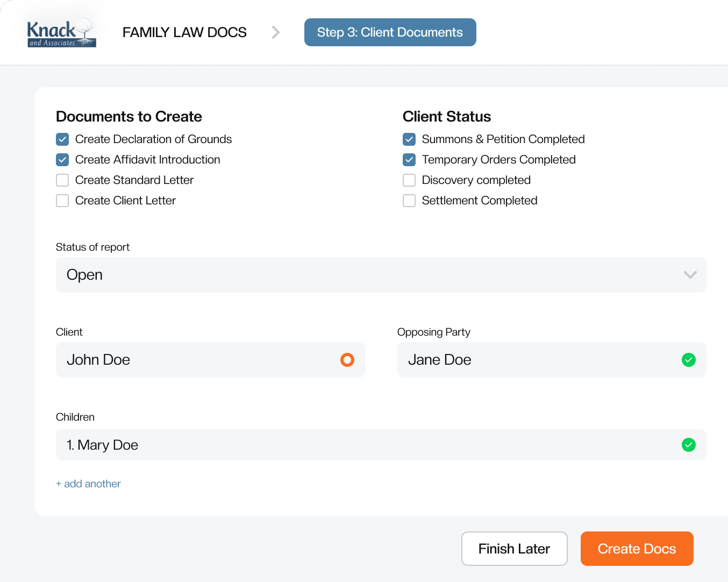This screenshot has height=582, width=728.
Task: Click the Documents to Create heading
Action: 129,117
